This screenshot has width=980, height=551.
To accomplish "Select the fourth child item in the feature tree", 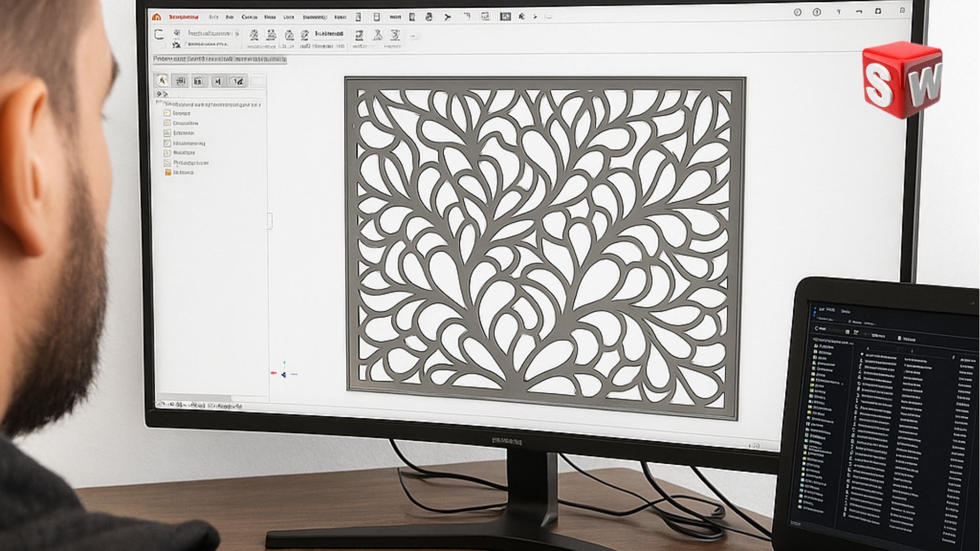I will coord(184,143).
